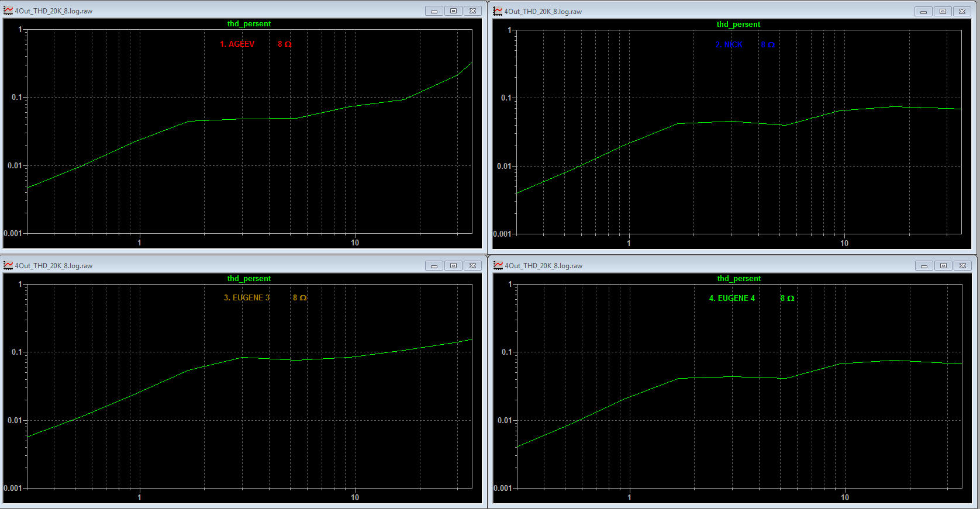Close the NICK plot window
This screenshot has height=509, width=980.
click(962, 12)
